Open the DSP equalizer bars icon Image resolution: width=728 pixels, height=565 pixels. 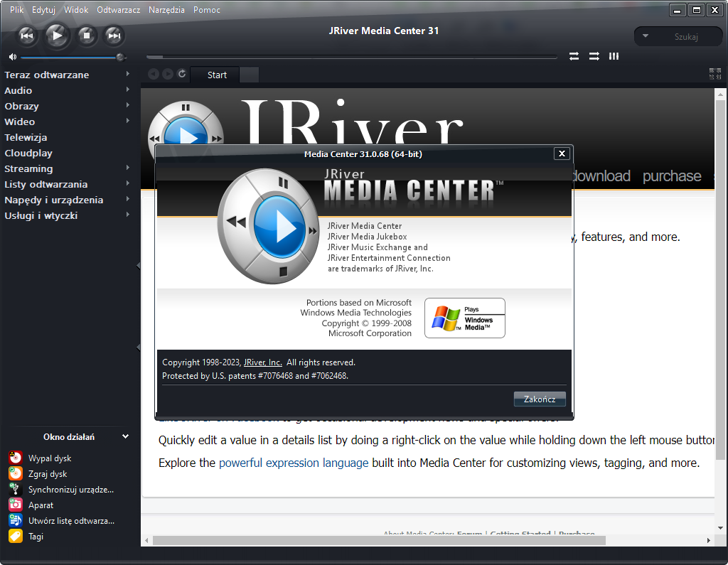click(614, 56)
